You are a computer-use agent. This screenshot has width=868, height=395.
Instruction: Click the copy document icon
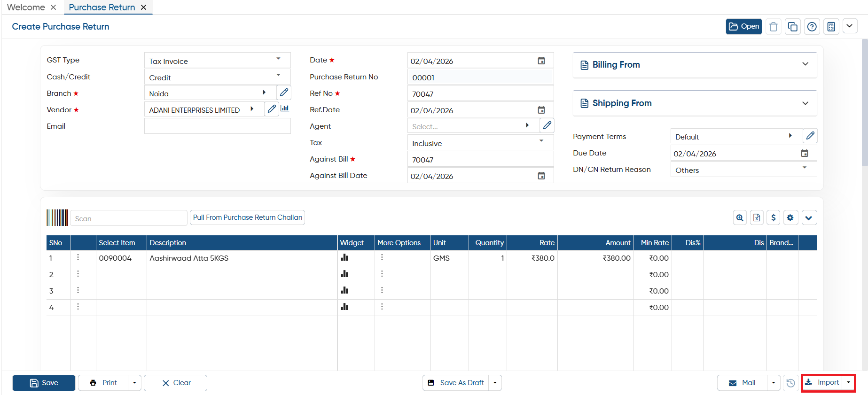click(792, 27)
